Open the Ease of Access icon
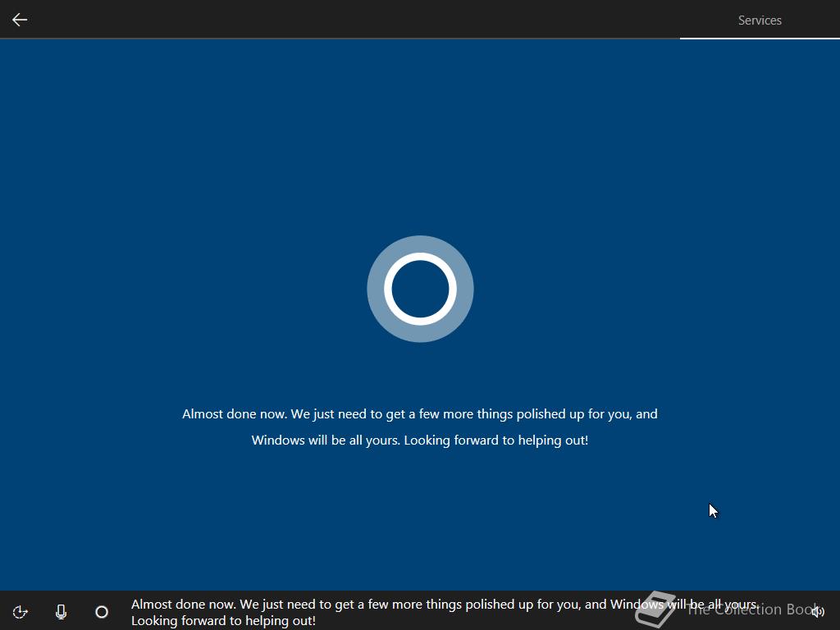Image resolution: width=840 pixels, height=630 pixels. coord(21,612)
